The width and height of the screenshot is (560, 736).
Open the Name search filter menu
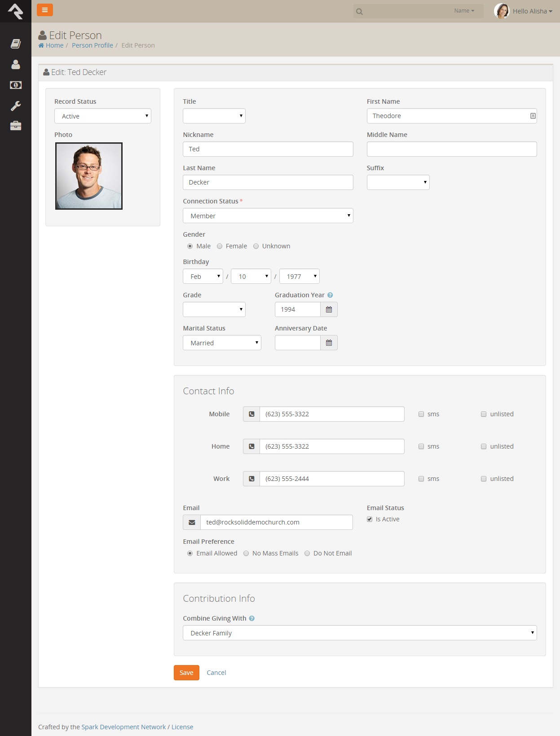[464, 11]
